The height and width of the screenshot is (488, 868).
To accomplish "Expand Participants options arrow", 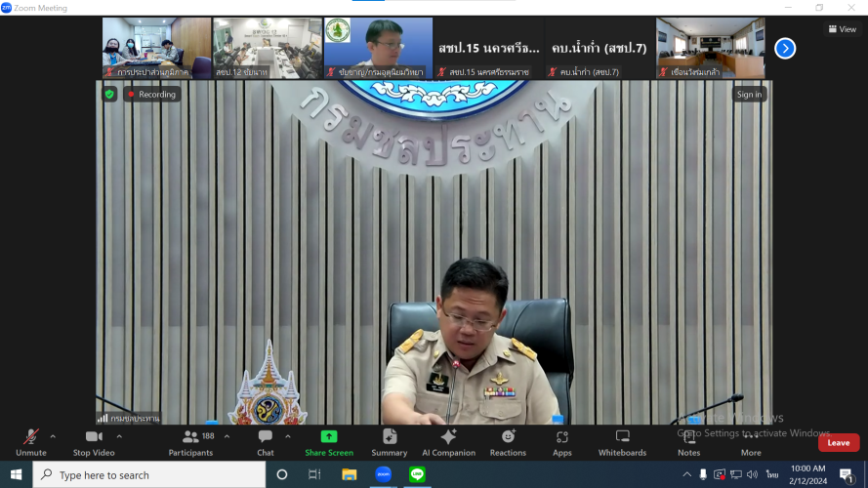I will [227, 436].
